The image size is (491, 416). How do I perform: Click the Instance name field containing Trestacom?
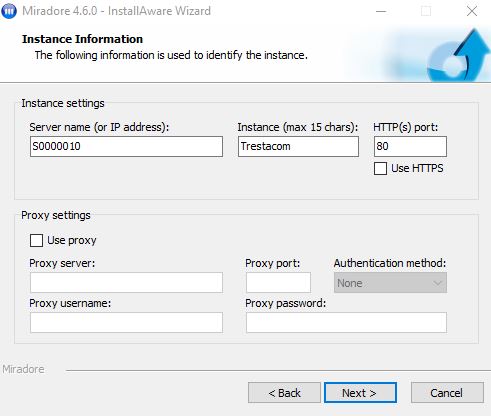point(298,146)
